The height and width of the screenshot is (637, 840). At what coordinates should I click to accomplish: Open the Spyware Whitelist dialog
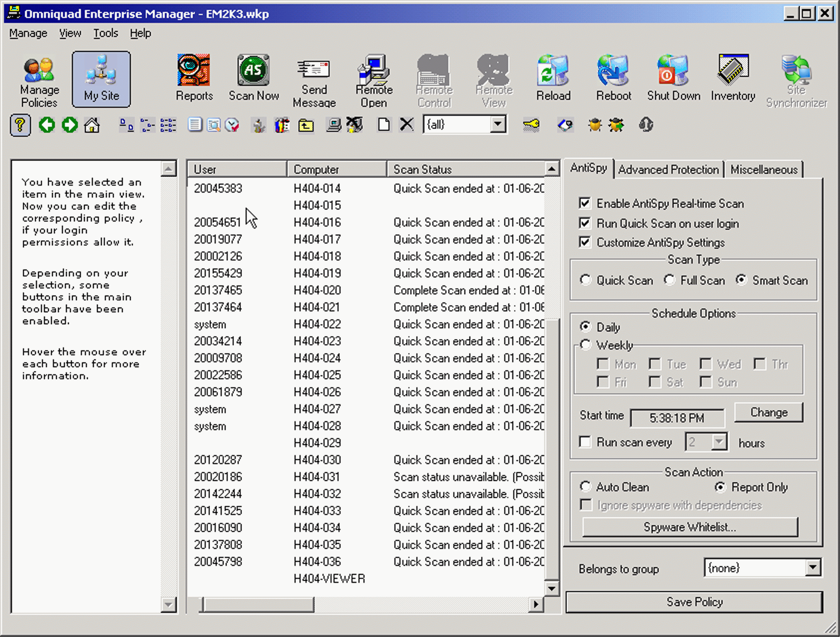point(690,527)
